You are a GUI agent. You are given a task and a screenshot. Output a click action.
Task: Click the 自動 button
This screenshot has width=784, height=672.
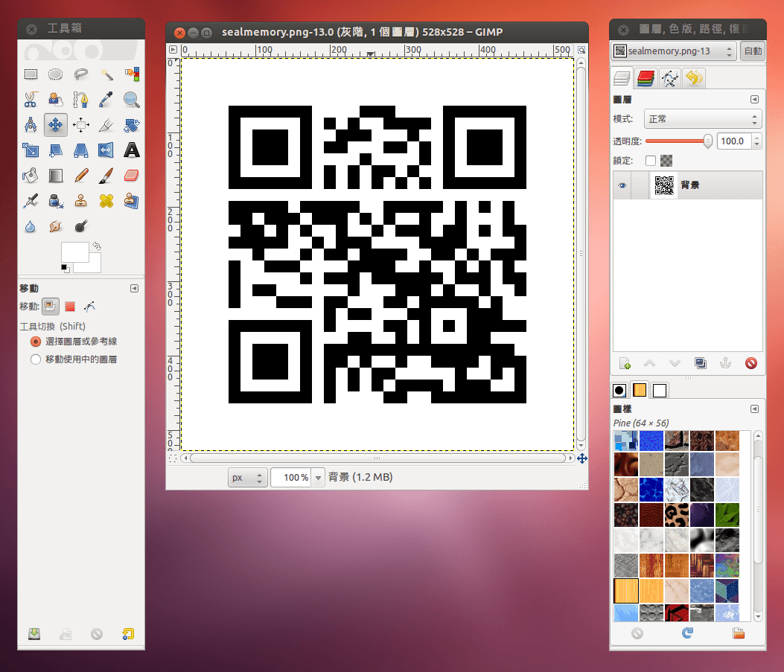pos(753,51)
